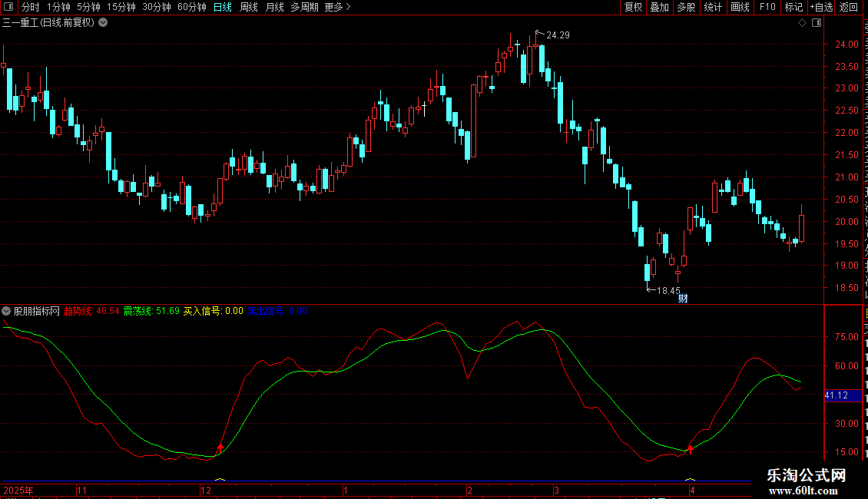Click the 41.12 value tag on indicator axis
868x499 pixels.
843,395
